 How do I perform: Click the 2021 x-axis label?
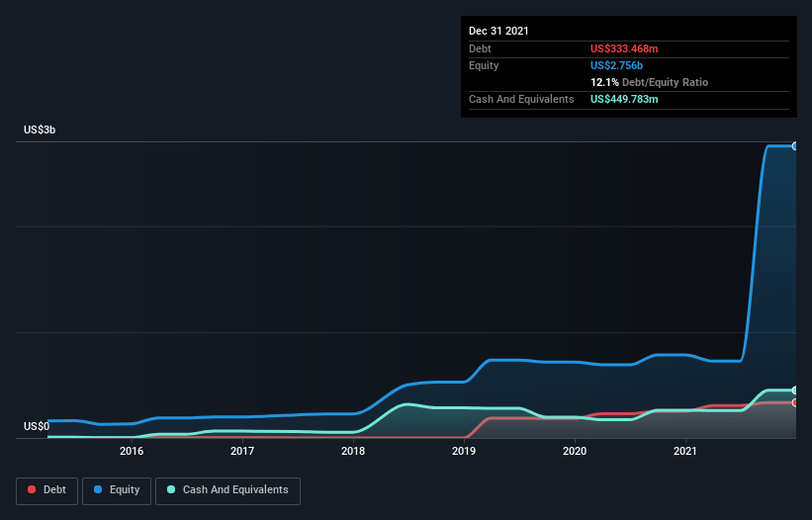[x=685, y=451]
